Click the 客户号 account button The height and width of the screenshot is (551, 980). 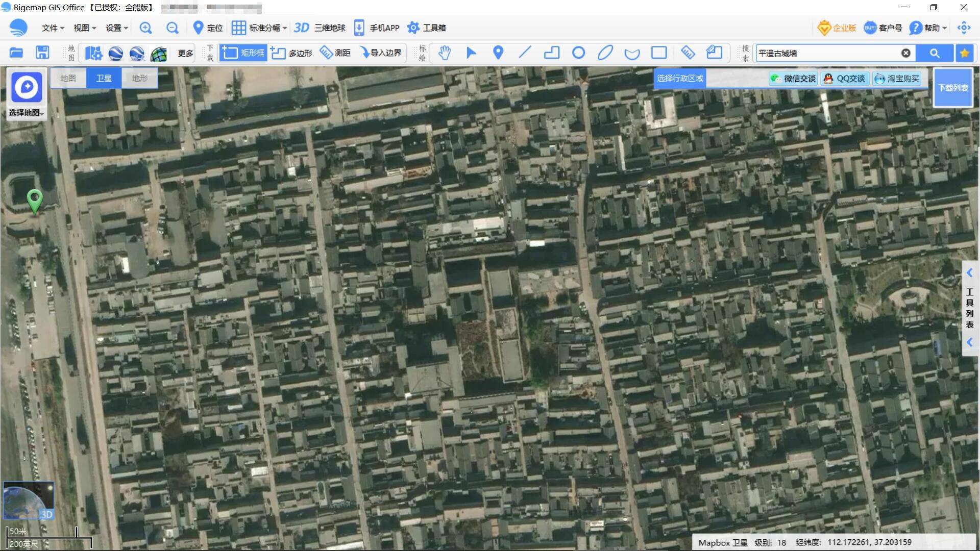883,28
